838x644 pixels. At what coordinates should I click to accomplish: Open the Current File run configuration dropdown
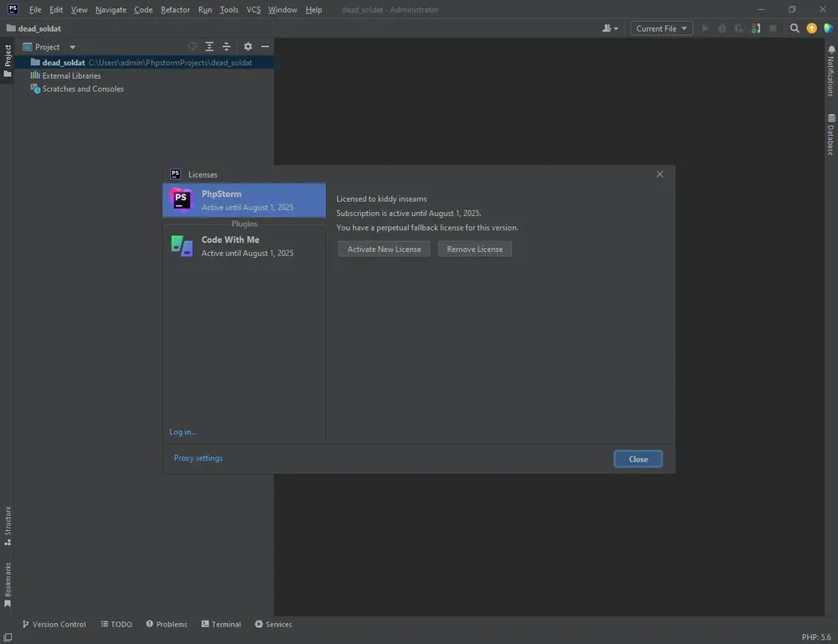[662, 28]
